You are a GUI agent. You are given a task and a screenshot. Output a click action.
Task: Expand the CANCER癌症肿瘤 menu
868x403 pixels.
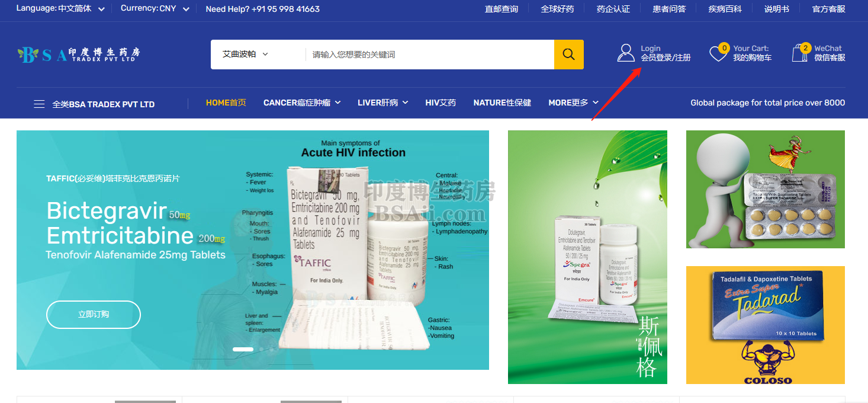click(x=302, y=103)
